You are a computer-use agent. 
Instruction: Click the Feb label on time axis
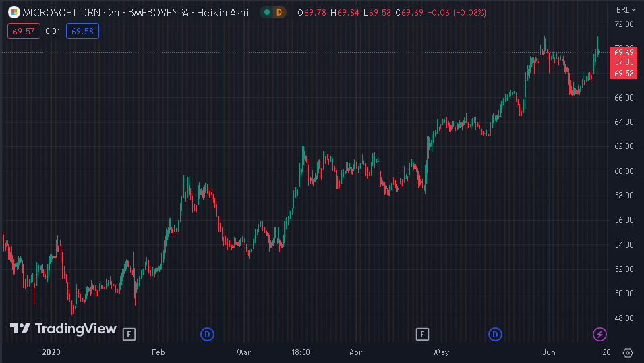tap(158, 352)
